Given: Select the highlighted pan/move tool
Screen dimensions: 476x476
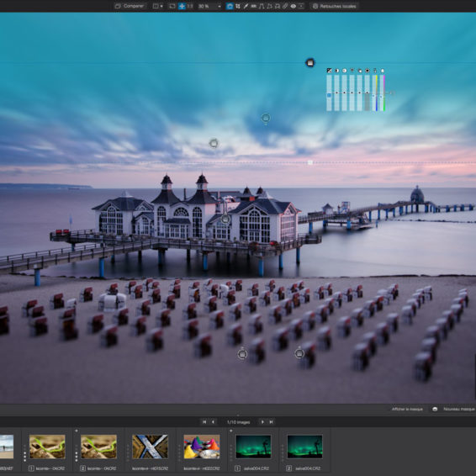Looking at the screenshot, I should [182, 6].
